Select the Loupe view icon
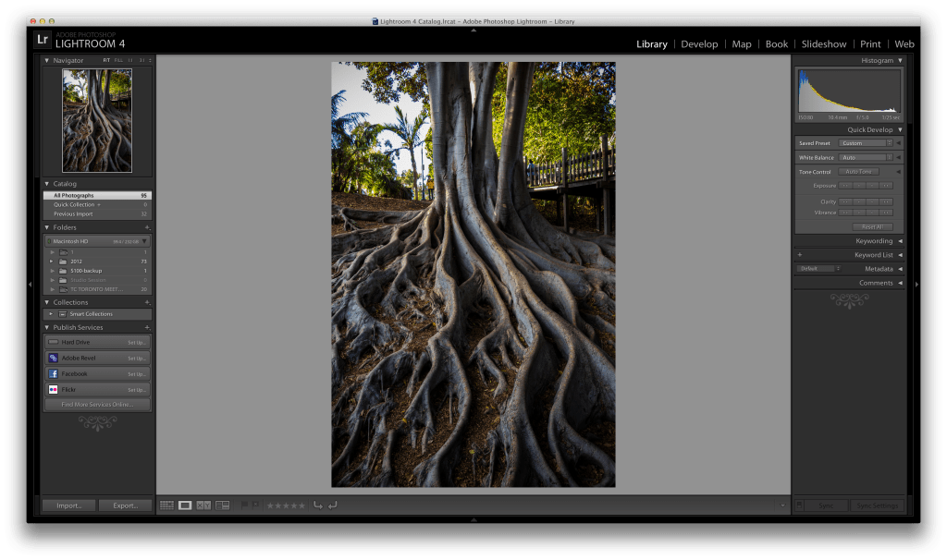 pos(185,505)
